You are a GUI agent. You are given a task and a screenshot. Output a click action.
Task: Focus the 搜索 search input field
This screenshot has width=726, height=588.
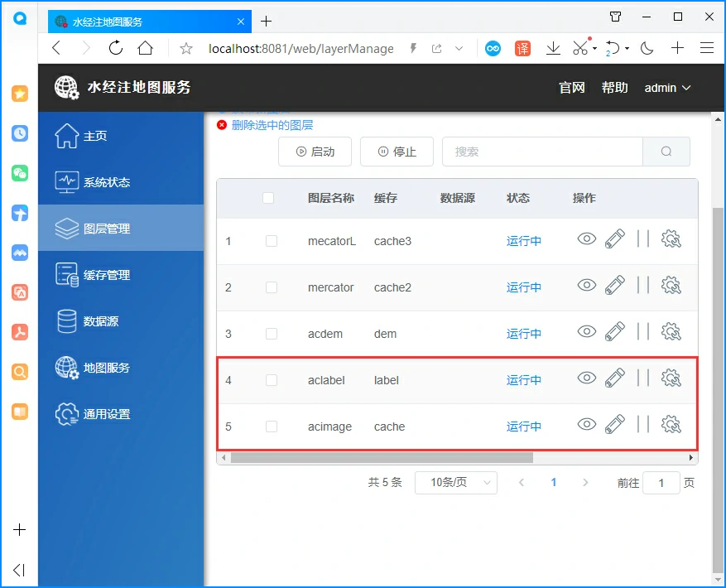tap(542, 152)
